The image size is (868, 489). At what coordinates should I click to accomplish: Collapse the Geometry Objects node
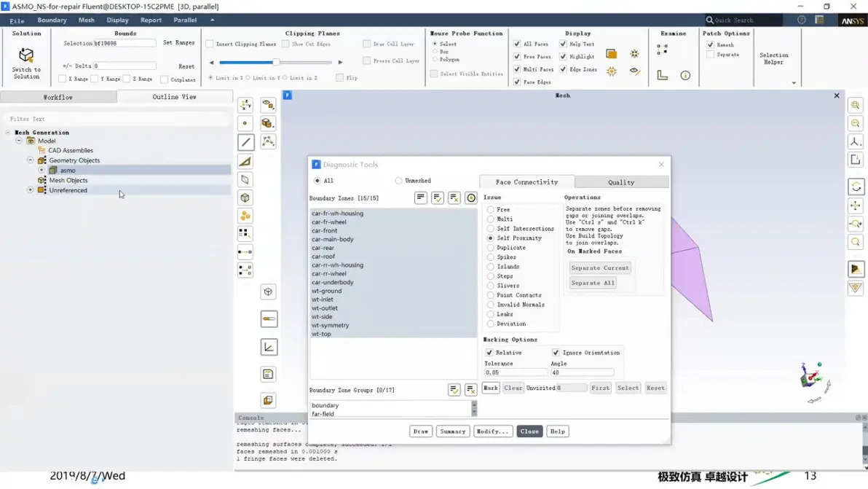tap(31, 160)
